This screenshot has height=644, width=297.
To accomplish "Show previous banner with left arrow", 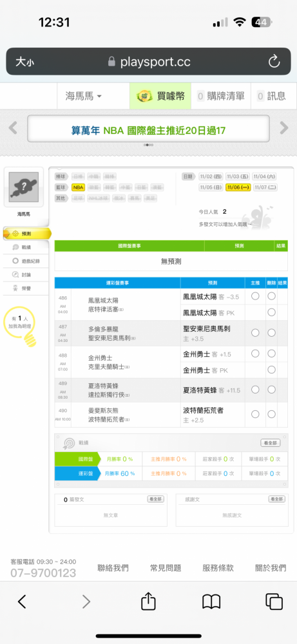I will point(13,128).
